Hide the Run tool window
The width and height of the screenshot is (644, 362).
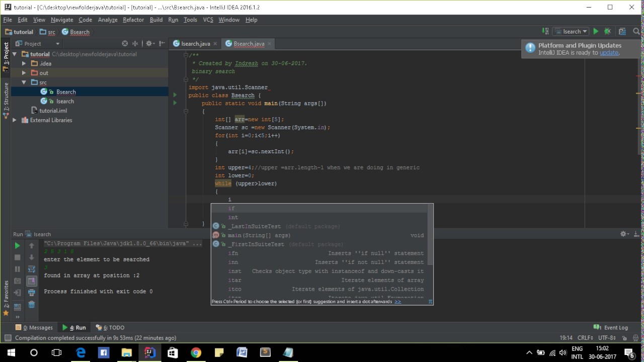636,234
